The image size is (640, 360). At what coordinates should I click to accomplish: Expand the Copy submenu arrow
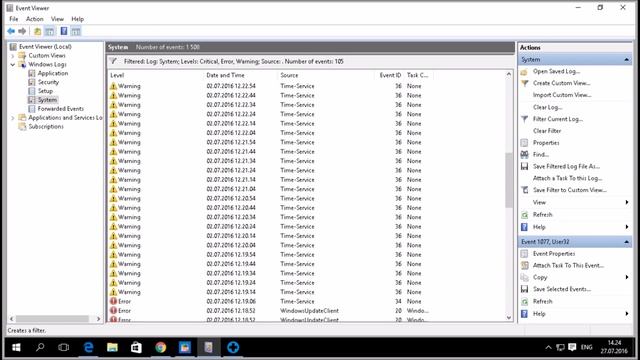point(627,277)
